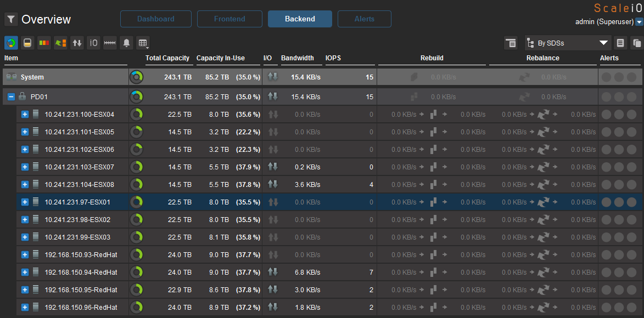Collapse the PD01 protection domain
644x318 pixels.
click(11, 97)
